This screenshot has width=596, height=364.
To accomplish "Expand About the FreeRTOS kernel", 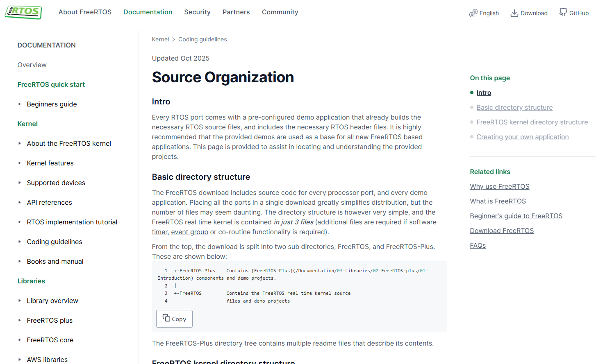I will (19, 143).
